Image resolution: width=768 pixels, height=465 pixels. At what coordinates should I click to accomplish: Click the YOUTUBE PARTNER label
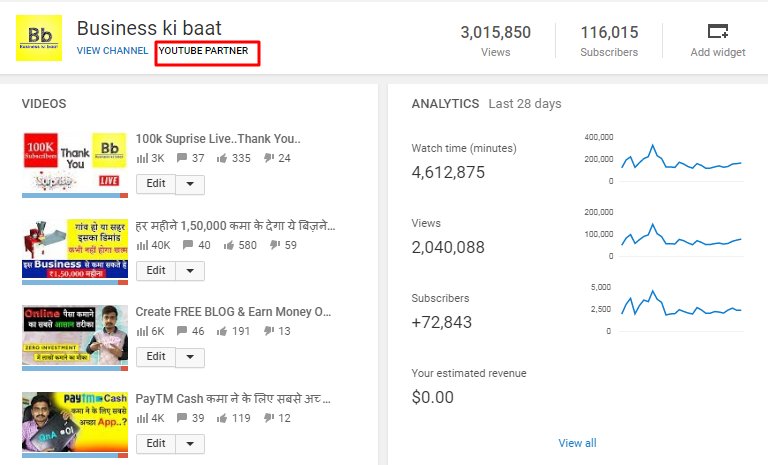203,50
